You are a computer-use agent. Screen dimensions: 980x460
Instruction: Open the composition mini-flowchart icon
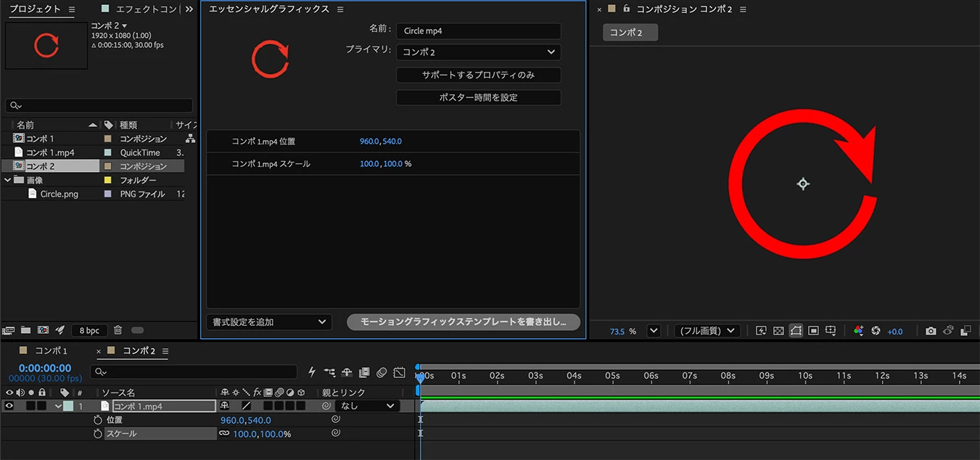[x=330, y=372]
